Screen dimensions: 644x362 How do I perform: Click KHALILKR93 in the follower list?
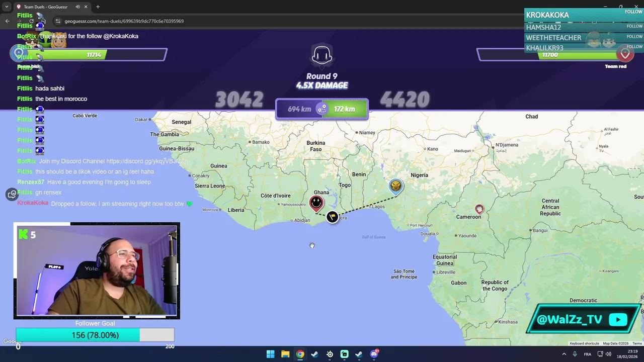tap(544, 48)
